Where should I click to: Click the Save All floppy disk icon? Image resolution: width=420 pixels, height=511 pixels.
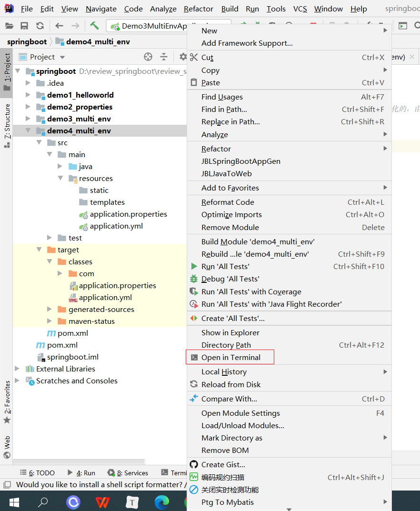coord(24,26)
